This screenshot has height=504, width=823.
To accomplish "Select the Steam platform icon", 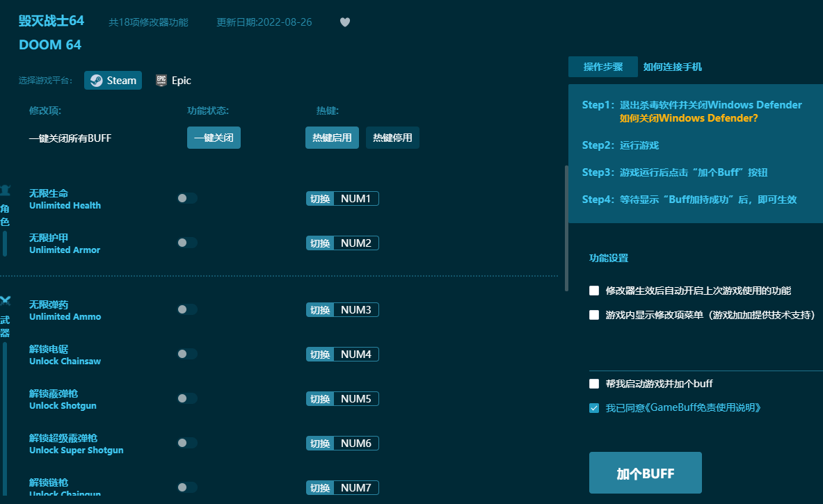I will pyautogui.click(x=97, y=81).
